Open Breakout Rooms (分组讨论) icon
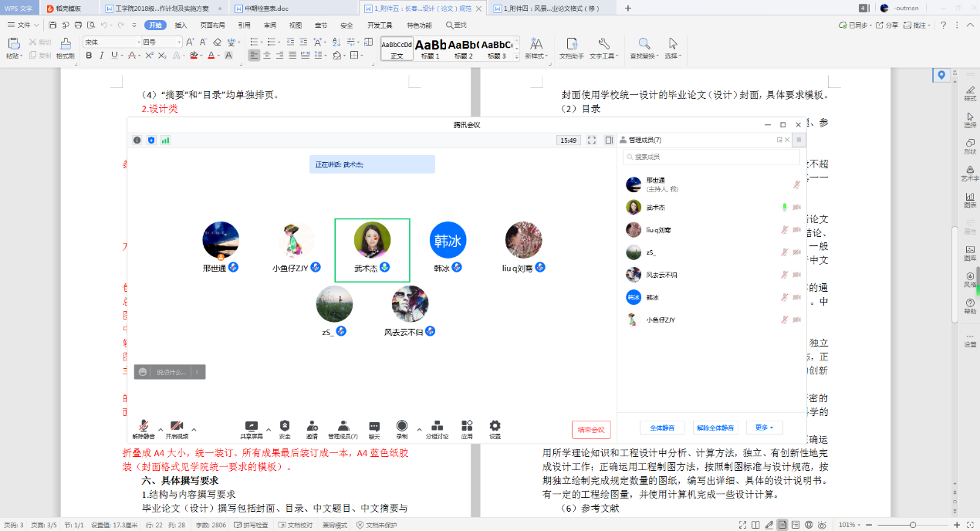980x531 pixels. [437, 426]
